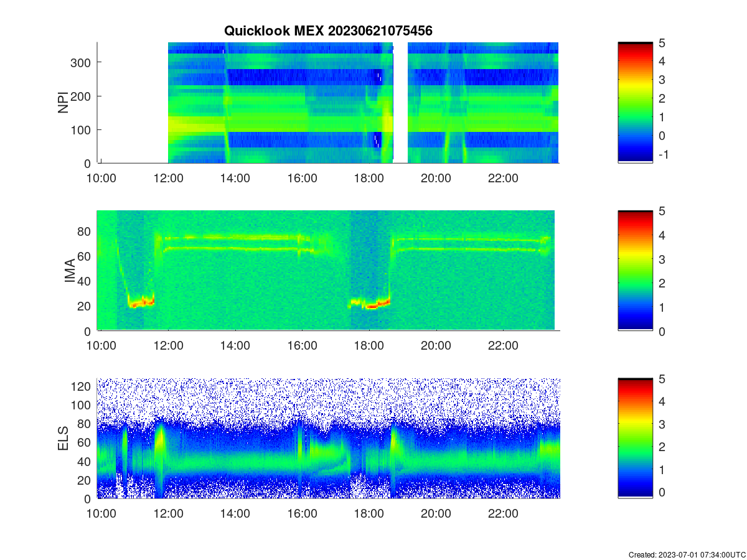
Task: Click the 12:00 label under ELS plot
Action: 168,514
